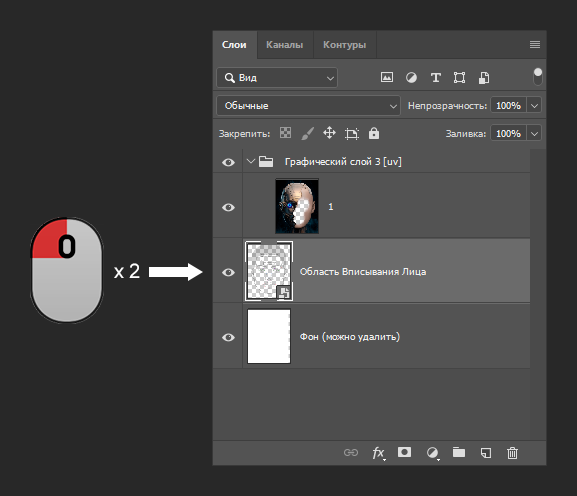Open blend mode dropdown Обычные
Viewport: 577px width, 496px height.
tap(308, 106)
